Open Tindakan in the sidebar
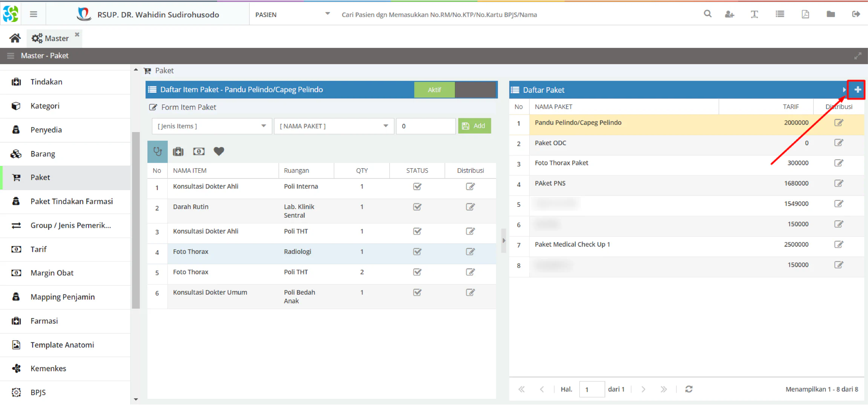Image resolution: width=868 pixels, height=406 pixels. point(65,82)
